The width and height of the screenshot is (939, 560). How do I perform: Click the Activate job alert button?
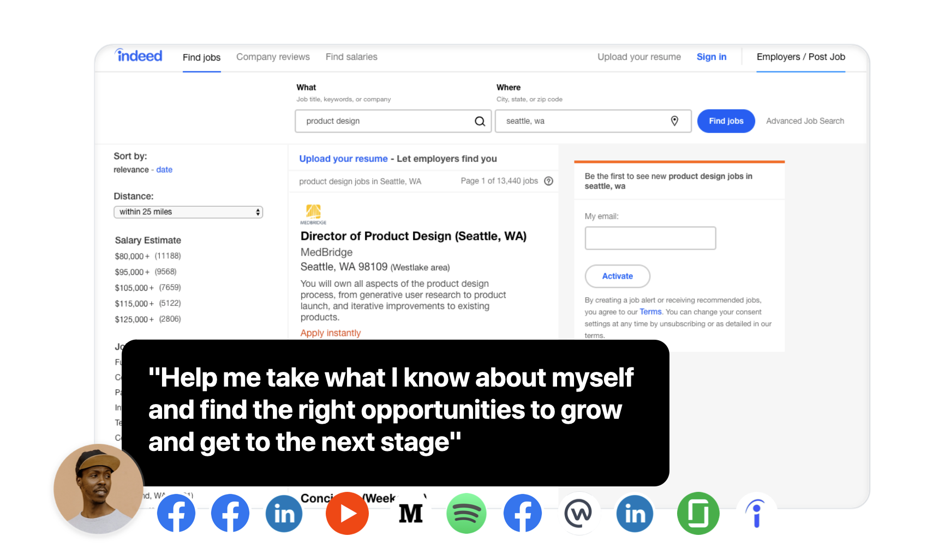pos(617,276)
